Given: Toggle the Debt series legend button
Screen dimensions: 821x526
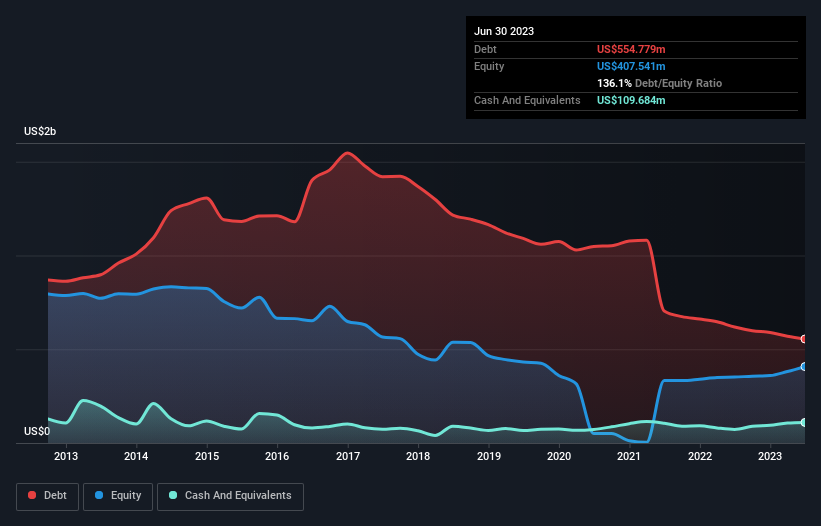Looking at the screenshot, I should point(48,496).
